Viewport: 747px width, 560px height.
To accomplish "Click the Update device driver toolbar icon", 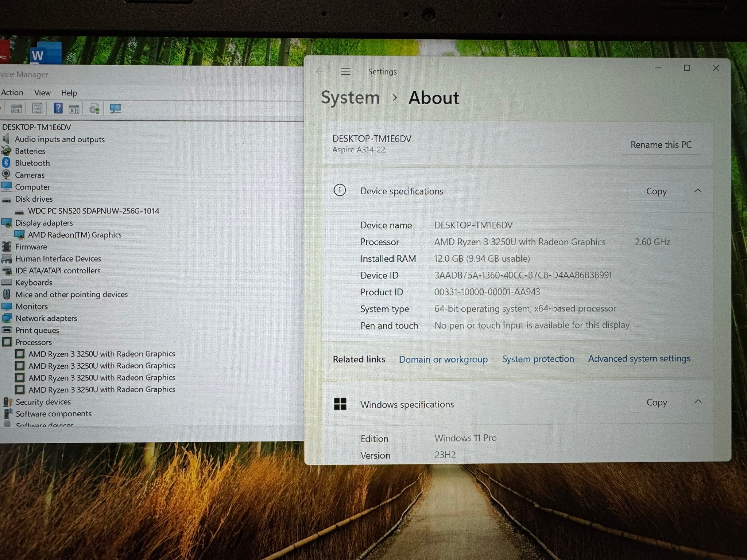I will [94, 108].
